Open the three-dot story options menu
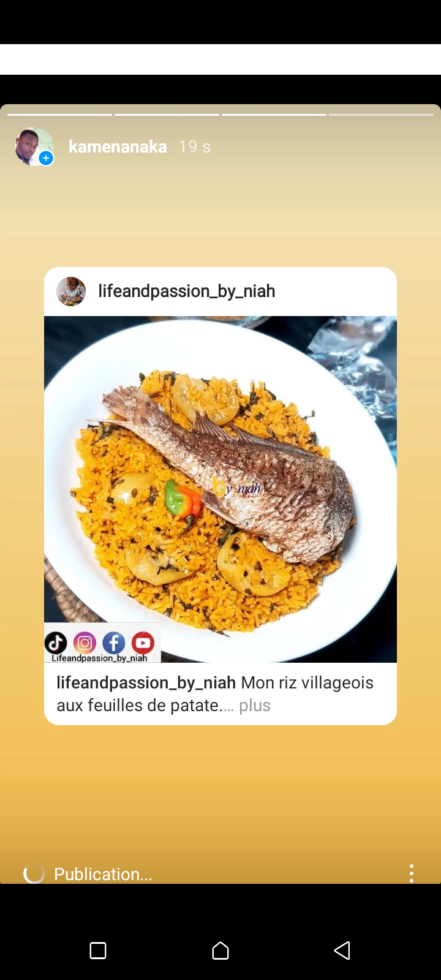The image size is (441, 980). tap(412, 873)
